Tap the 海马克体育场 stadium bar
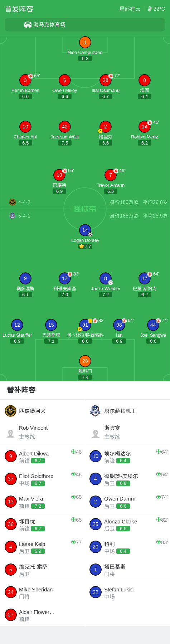The height and width of the screenshot is (644, 170). 85,25
